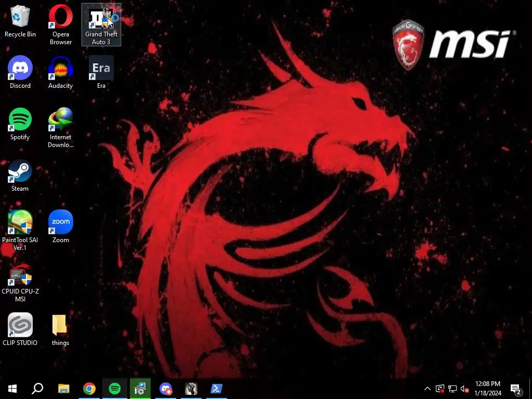Open the Windows Start menu

click(x=12, y=389)
